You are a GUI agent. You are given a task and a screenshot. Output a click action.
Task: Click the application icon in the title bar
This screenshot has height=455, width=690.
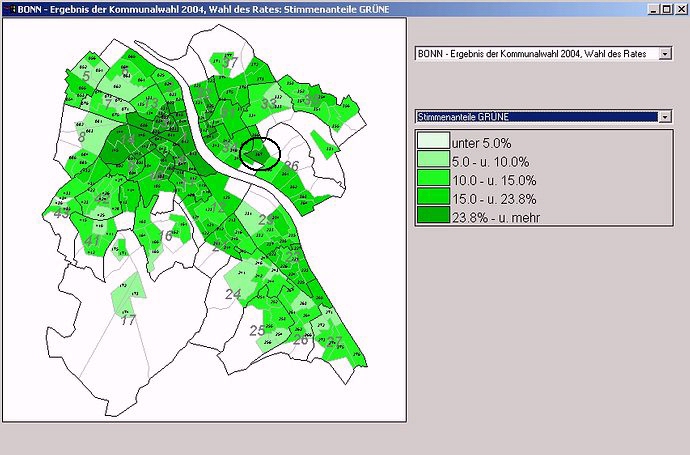[x=8, y=8]
